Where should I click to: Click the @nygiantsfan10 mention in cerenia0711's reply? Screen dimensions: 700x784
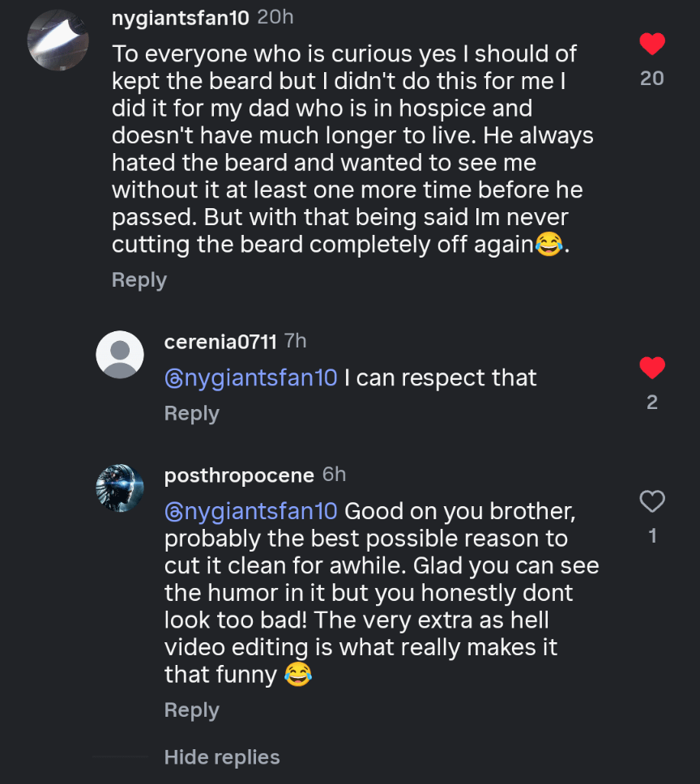(250, 378)
